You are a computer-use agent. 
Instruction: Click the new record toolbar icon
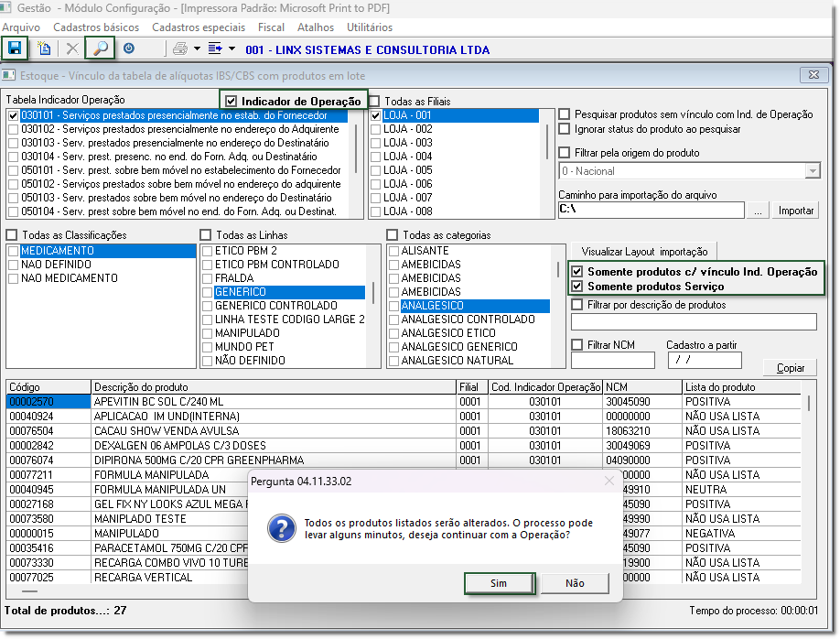[x=45, y=49]
